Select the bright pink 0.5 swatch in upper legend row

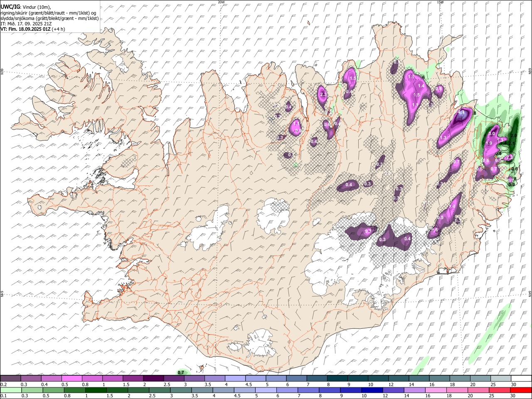point(72,379)
